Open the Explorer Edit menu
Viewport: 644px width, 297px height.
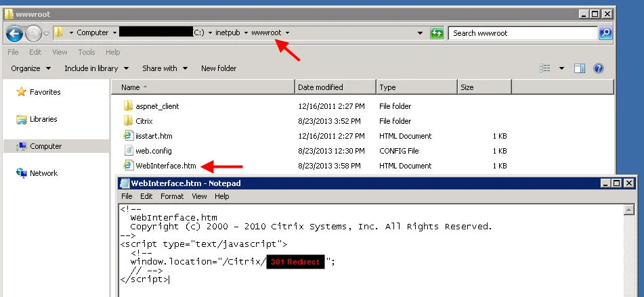35,52
